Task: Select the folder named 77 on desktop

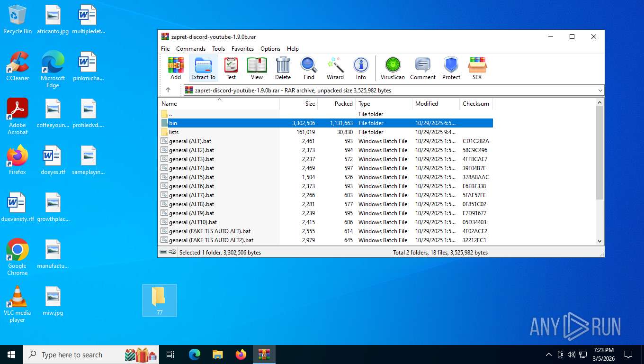Action: point(160,300)
